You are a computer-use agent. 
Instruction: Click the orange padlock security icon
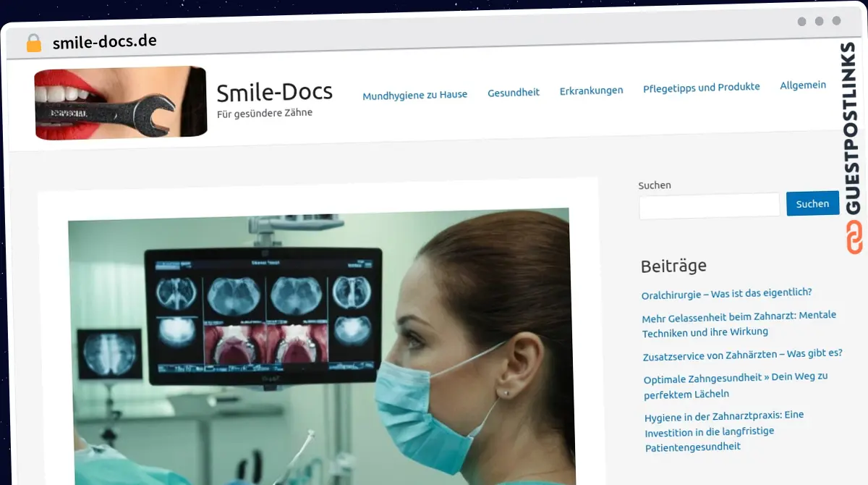coord(34,43)
